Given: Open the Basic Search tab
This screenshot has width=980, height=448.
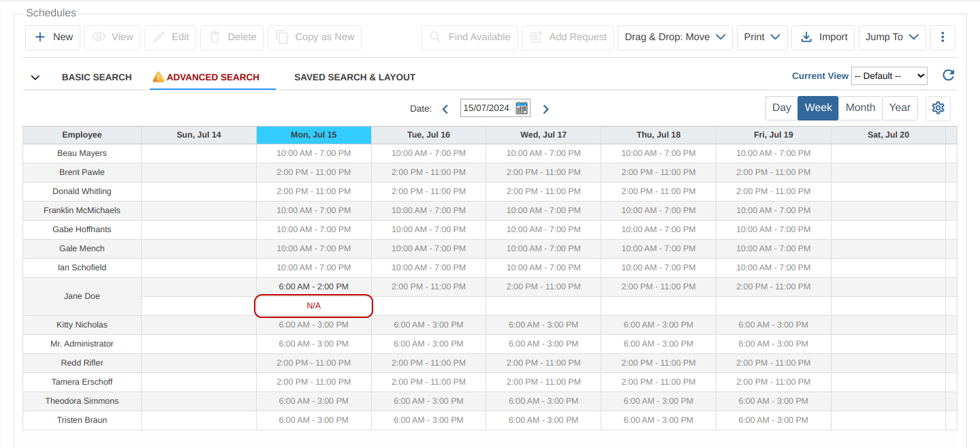Looking at the screenshot, I should click(x=97, y=78).
